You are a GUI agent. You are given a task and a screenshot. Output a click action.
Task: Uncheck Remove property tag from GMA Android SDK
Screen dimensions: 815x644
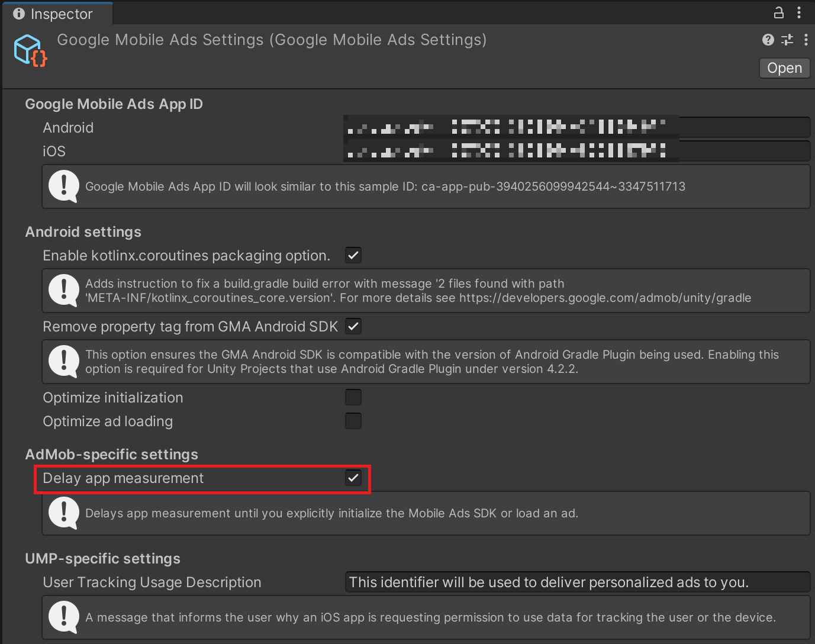[x=353, y=326]
